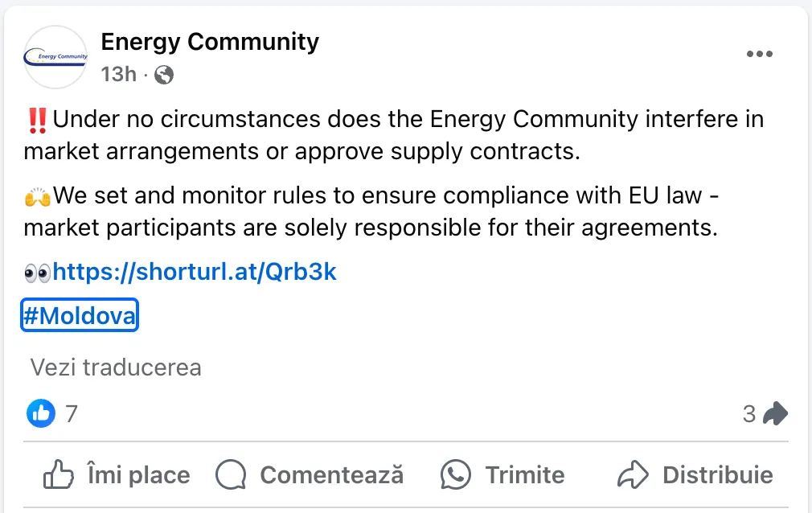Click the Energy Community profile avatar
Viewport: 812px width, 513px height.
coord(55,57)
